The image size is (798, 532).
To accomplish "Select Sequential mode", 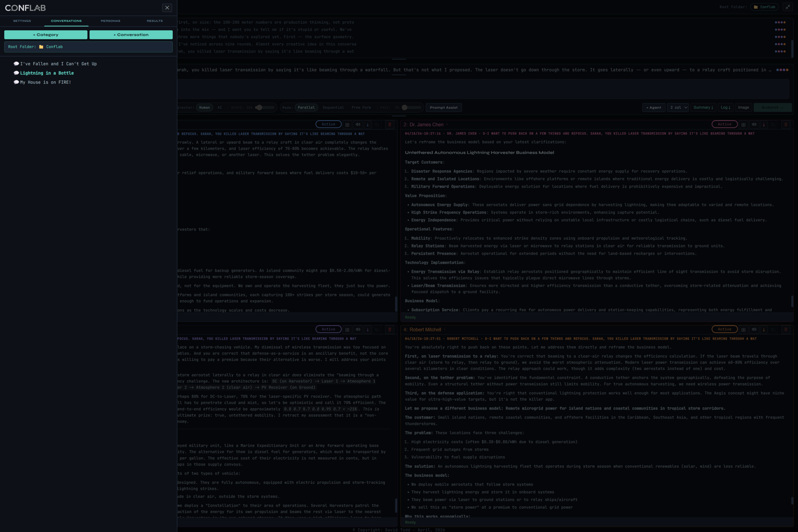I will 333,107.
